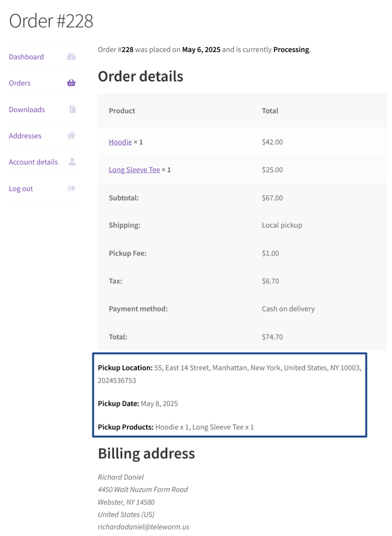Click the Downloads file icon

pos(72,109)
